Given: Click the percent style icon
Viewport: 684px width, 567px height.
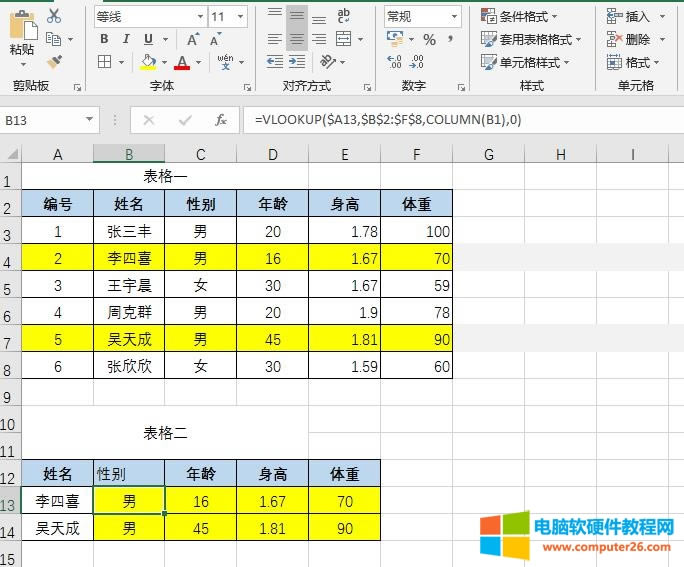Looking at the screenshot, I should [x=429, y=40].
